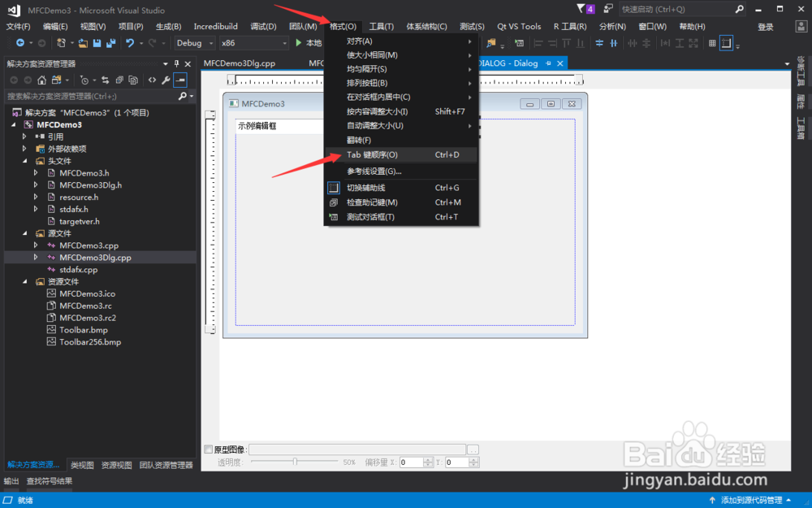
Task: Click the account avatar icon beside 登录
Action: 801,27
